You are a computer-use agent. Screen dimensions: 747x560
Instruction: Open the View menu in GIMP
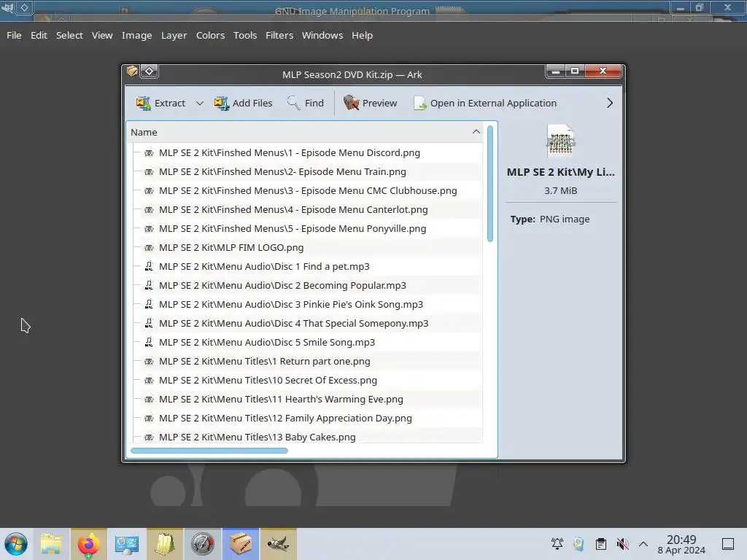[x=102, y=35]
